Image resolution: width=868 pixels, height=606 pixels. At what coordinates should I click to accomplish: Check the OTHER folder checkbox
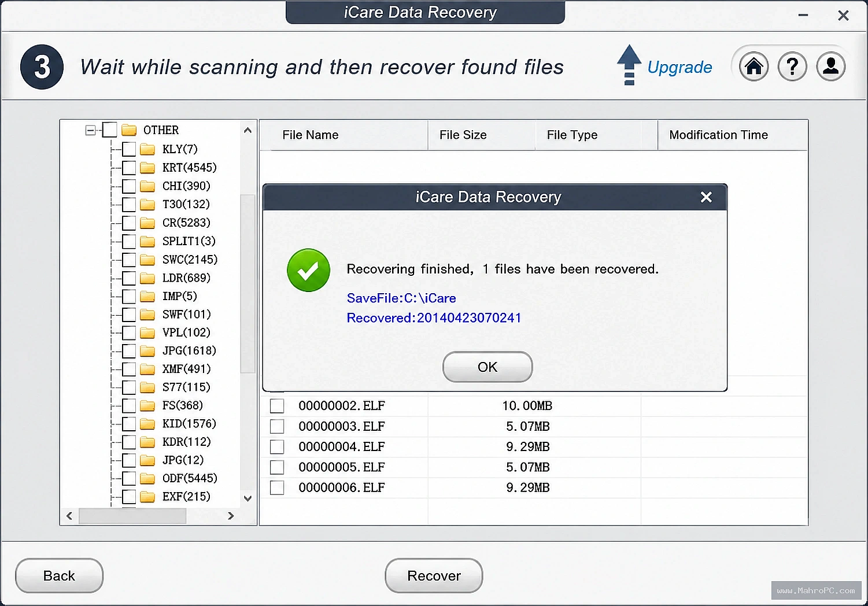[110, 130]
